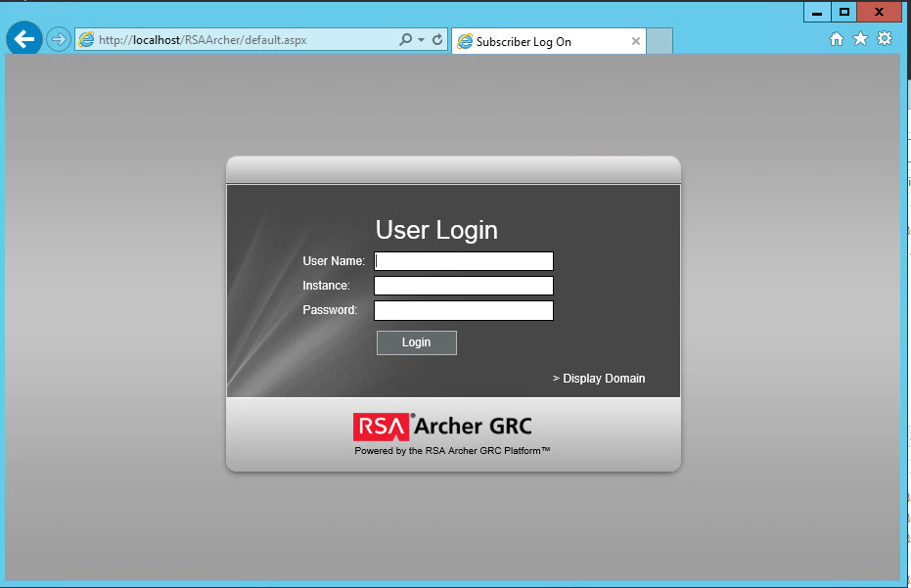Open browser Tools gear menu

tap(885, 39)
